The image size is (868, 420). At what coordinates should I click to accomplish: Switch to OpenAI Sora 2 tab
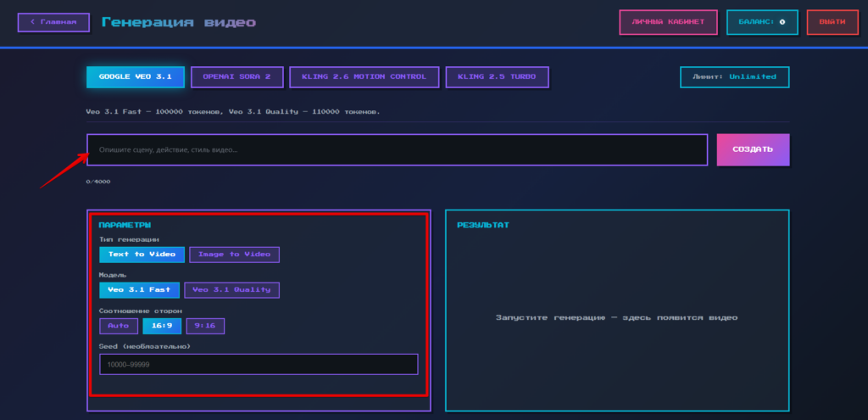click(x=237, y=77)
